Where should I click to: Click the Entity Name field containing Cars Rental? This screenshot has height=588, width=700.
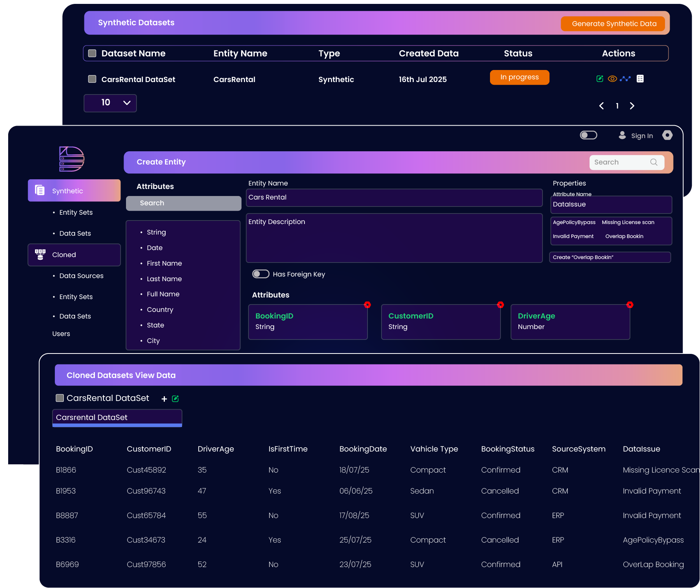(x=394, y=198)
